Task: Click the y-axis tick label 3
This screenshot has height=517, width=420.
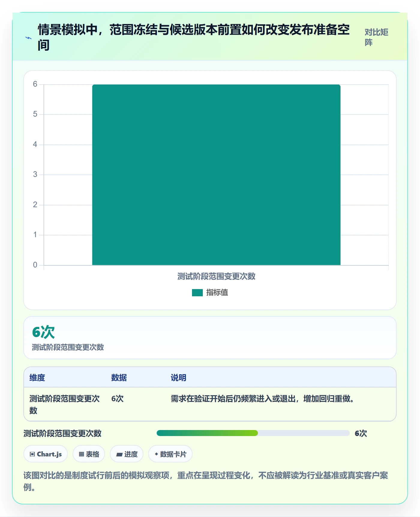Action: pos(35,175)
